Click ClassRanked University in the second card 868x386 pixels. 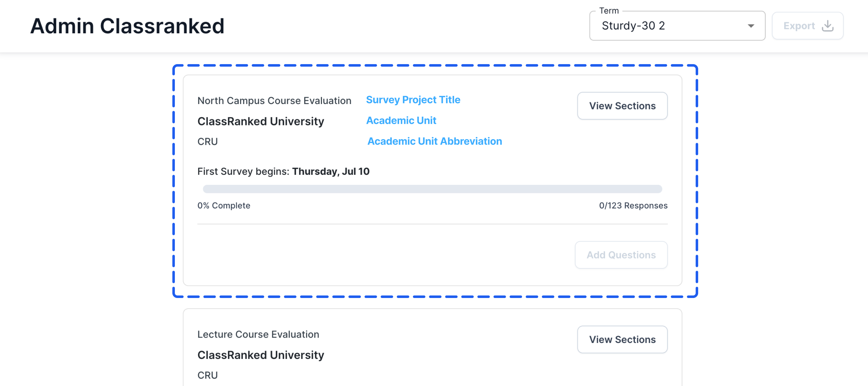coord(260,355)
